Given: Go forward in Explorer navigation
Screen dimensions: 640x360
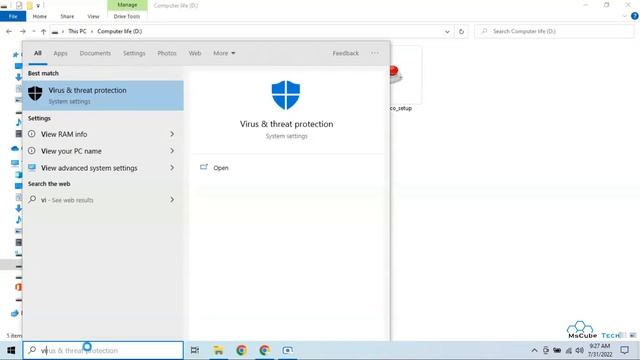Looking at the screenshot, I should point(22,31).
